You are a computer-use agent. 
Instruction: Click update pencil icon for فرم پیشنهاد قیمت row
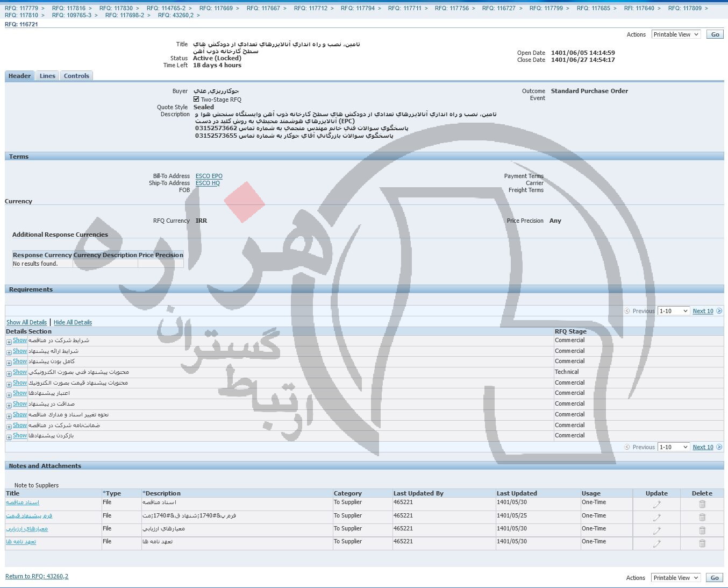[656, 518]
